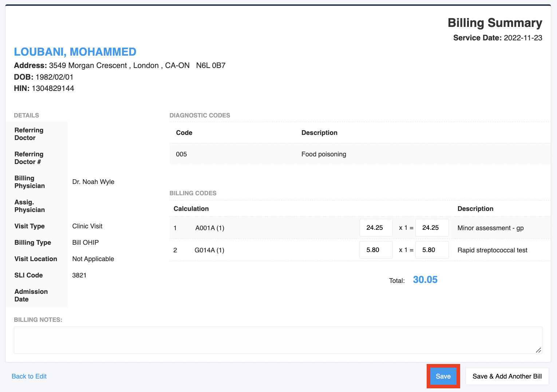Image resolution: width=557 pixels, height=392 pixels.
Task: Open the Back to Edit link
Action: (29, 376)
